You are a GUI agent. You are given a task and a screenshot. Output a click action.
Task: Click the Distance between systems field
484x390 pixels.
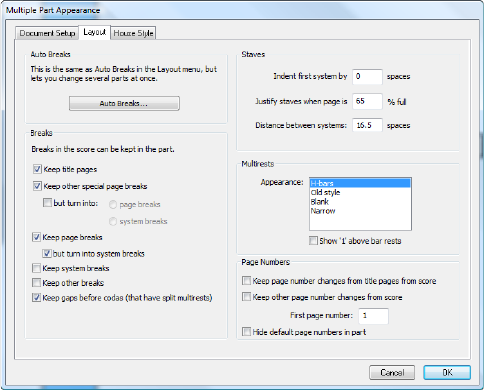[367, 125]
